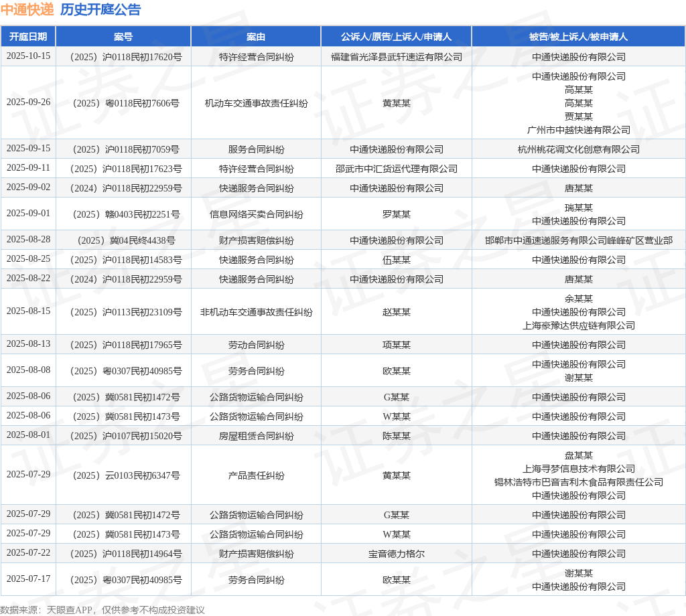Click the 被告/被上诉人/被申请人 column header
The image size is (686, 616).
point(578,37)
